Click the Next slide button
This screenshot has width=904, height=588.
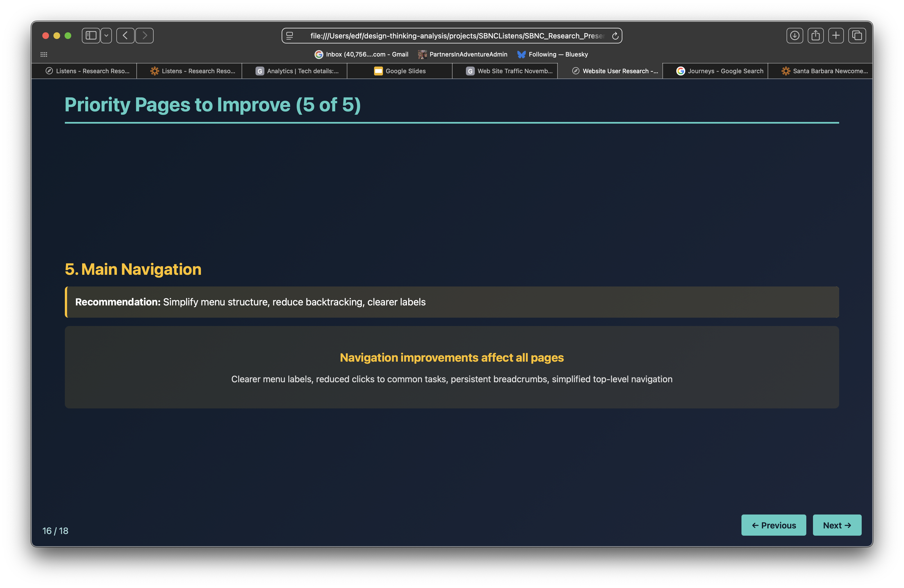click(837, 525)
